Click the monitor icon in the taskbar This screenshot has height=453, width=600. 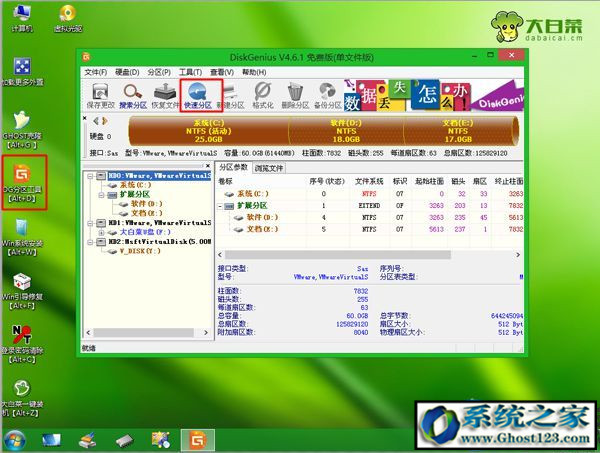click(x=51, y=440)
